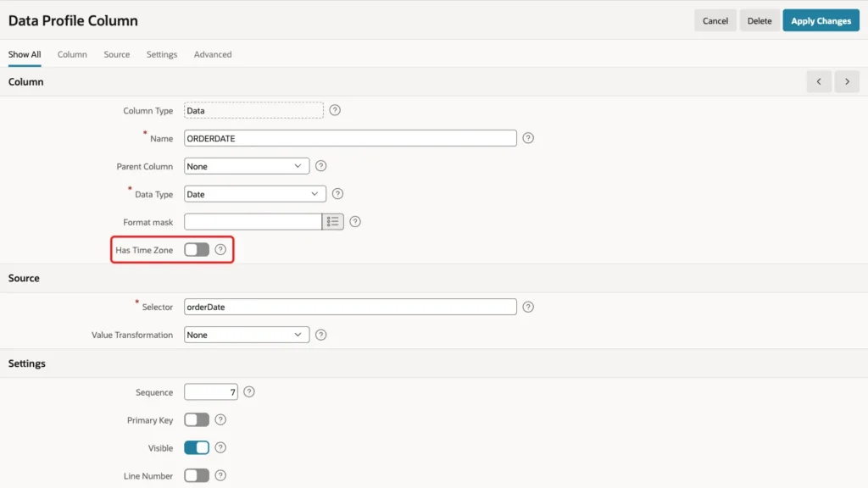This screenshot has height=488, width=868.
Task: Click into the Format mask field
Action: tap(253, 222)
